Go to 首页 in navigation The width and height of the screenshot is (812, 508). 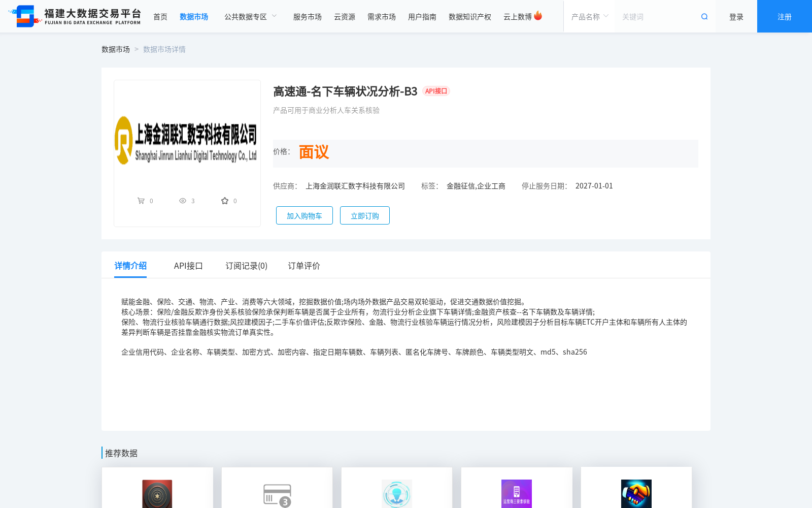160,17
